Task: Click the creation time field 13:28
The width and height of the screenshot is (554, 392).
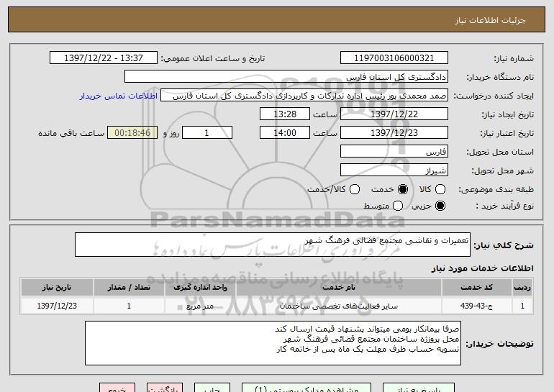Action: pyautogui.click(x=285, y=114)
